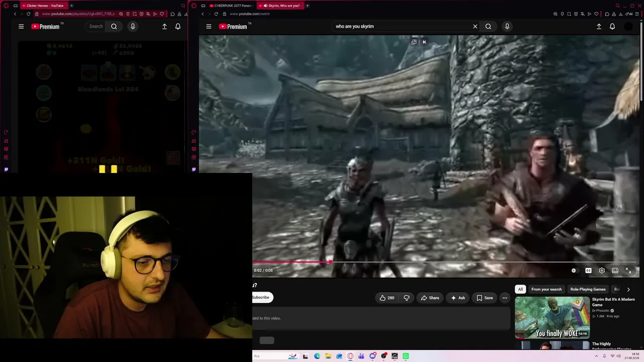Select 'From your search' filter chip
This screenshot has height=362, width=644.
[546, 289]
